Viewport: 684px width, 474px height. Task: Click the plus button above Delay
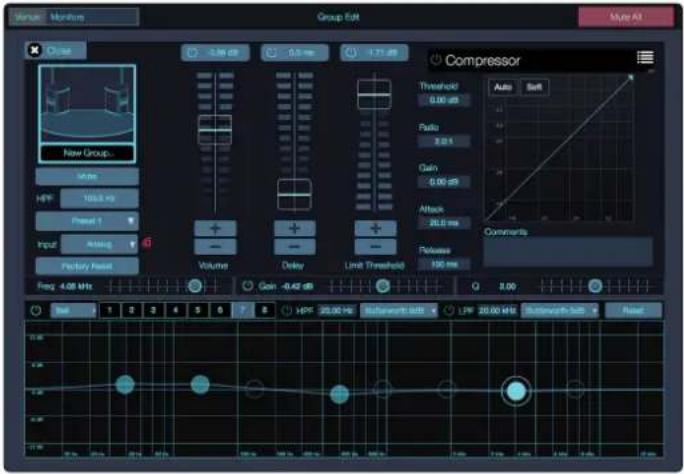pyautogui.click(x=294, y=228)
